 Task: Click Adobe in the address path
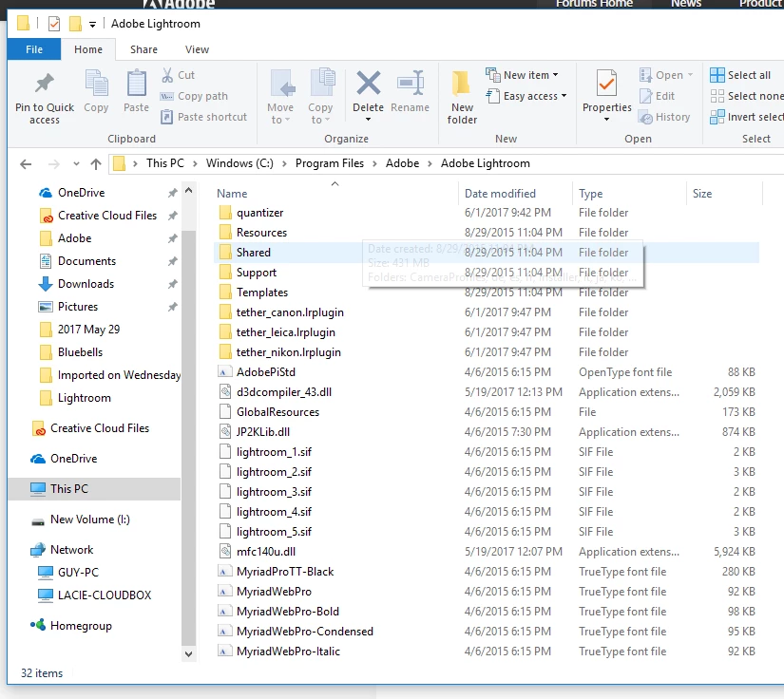402,163
